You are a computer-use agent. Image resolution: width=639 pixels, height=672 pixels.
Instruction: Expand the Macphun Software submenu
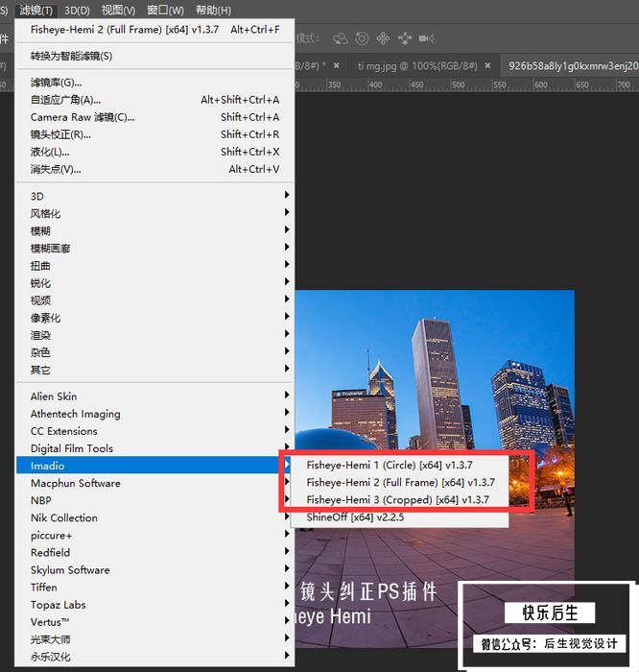(x=154, y=483)
